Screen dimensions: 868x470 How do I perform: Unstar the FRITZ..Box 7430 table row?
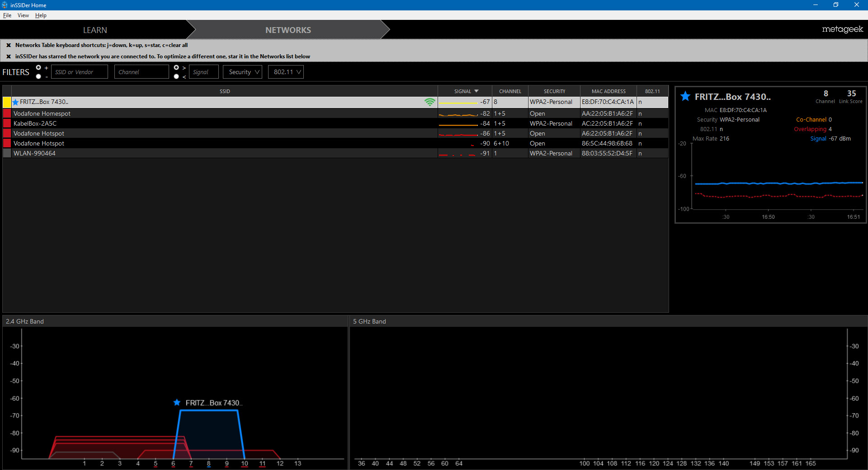(16, 102)
